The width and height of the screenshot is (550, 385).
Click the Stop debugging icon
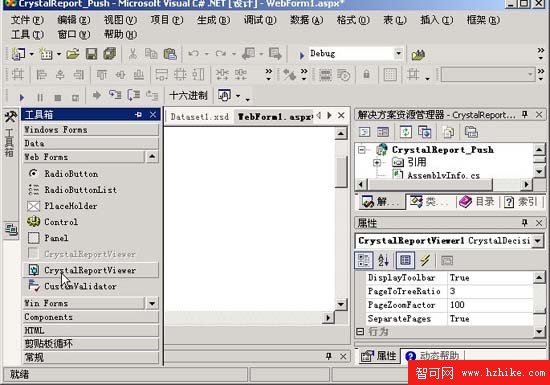click(58, 97)
